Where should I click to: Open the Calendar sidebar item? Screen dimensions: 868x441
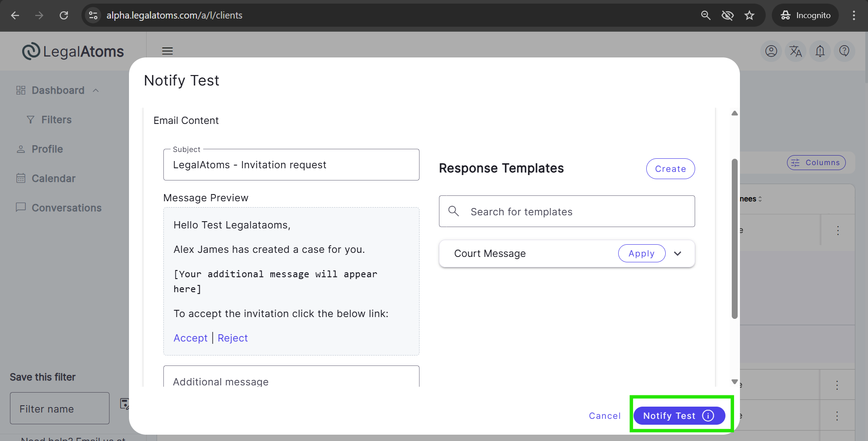(53, 179)
